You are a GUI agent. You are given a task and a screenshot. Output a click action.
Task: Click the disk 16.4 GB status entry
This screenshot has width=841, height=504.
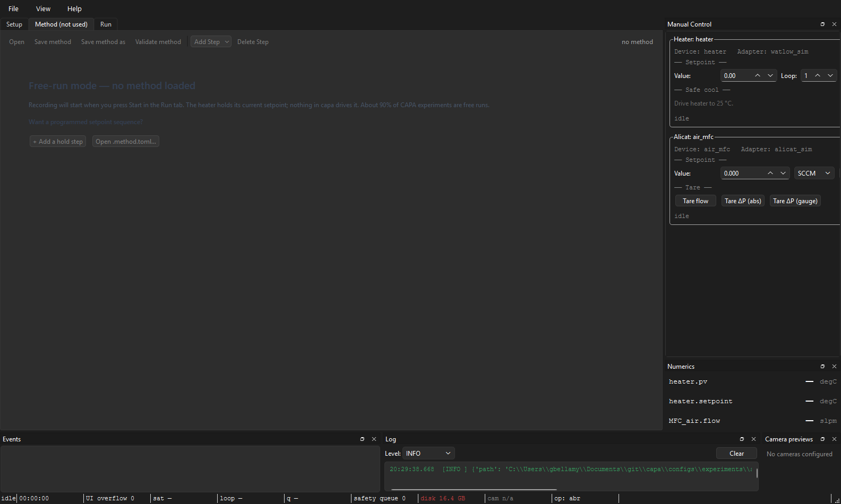click(443, 499)
